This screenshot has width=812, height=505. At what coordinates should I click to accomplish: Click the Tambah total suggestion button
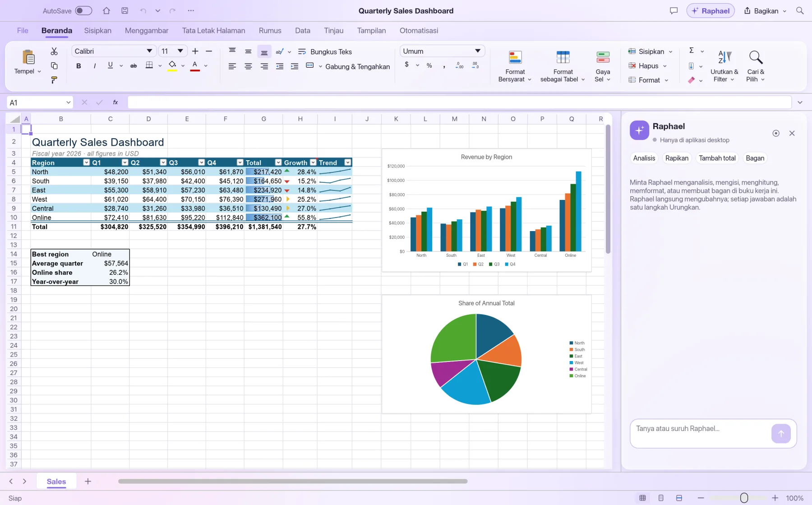tap(717, 158)
